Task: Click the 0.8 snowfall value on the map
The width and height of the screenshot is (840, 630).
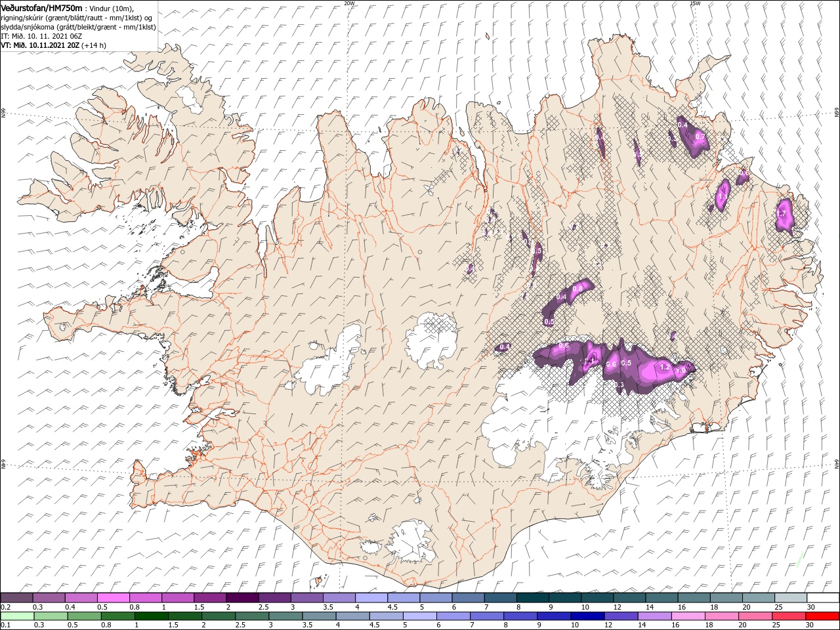Action: (x=577, y=289)
